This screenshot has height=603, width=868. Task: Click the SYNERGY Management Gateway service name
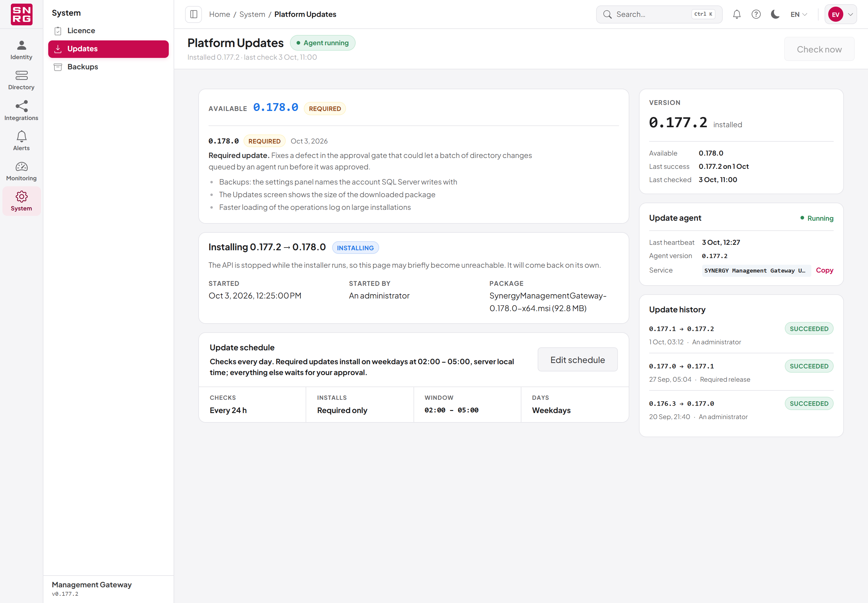tap(756, 270)
